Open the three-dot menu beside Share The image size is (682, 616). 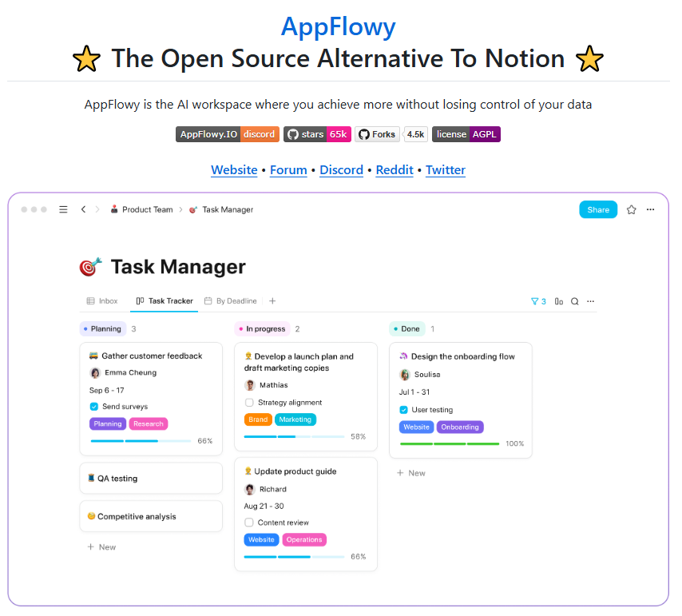[x=650, y=209]
